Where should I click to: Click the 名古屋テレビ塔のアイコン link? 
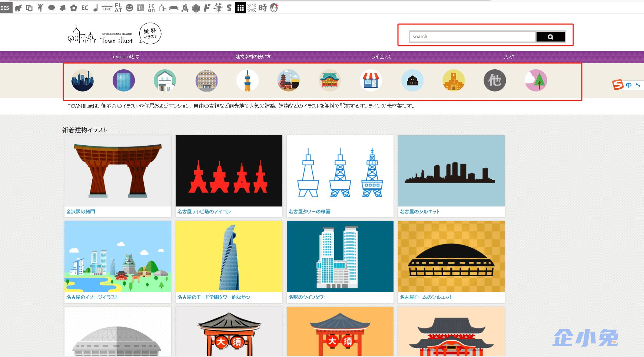[x=204, y=212]
